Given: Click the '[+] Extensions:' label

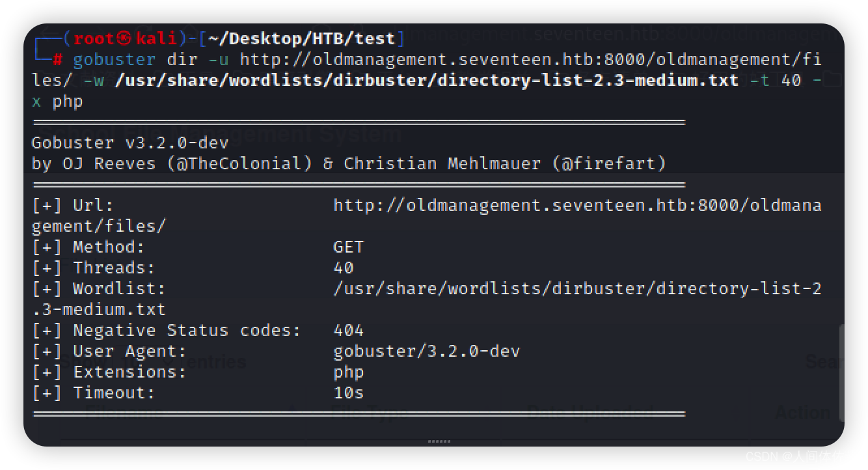Looking at the screenshot, I should tap(109, 372).
